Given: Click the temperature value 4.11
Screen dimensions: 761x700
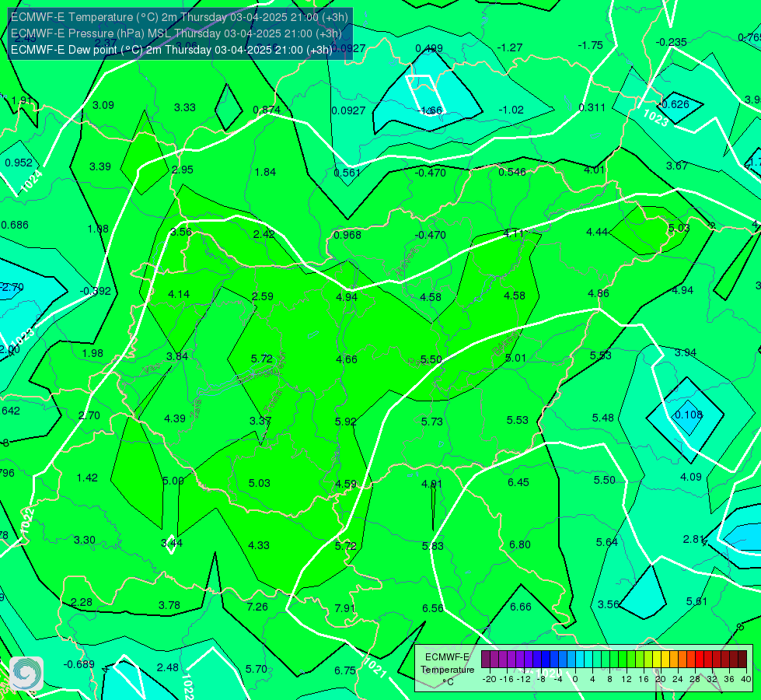Looking at the screenshot, I should click(514, 233).
